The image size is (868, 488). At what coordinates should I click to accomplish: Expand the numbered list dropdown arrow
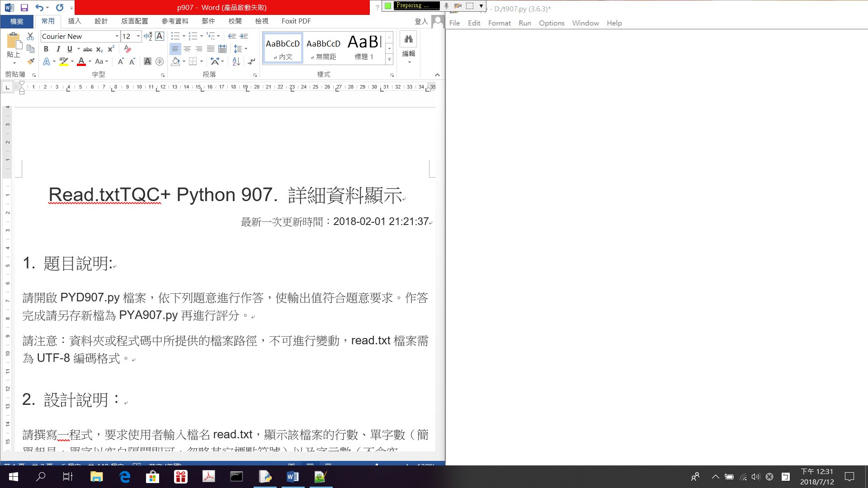tap(202, 36)
